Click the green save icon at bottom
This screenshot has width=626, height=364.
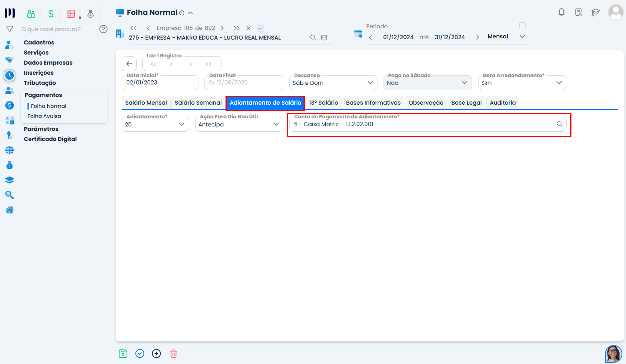[123, 354]
